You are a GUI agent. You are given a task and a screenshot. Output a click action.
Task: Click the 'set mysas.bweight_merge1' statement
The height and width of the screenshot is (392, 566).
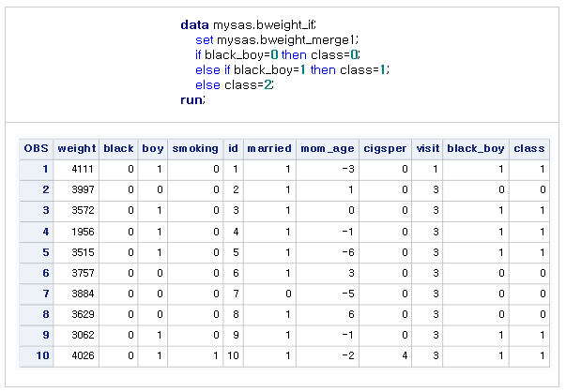pyautogui.click(x=278, y=40)
